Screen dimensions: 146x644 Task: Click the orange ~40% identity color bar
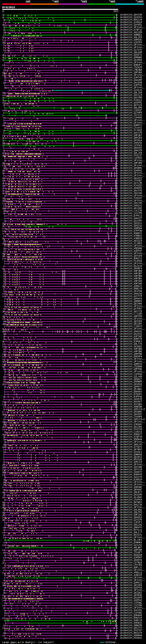[45, 4]
